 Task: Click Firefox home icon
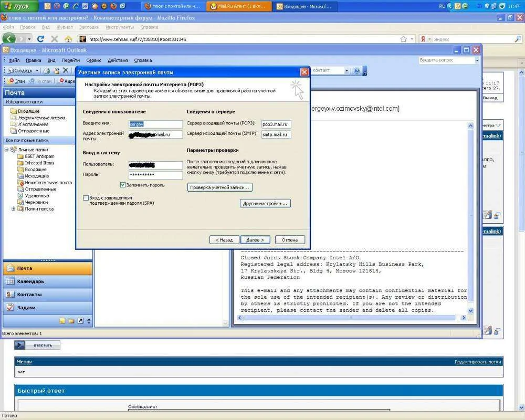click(x=68, y=39)
